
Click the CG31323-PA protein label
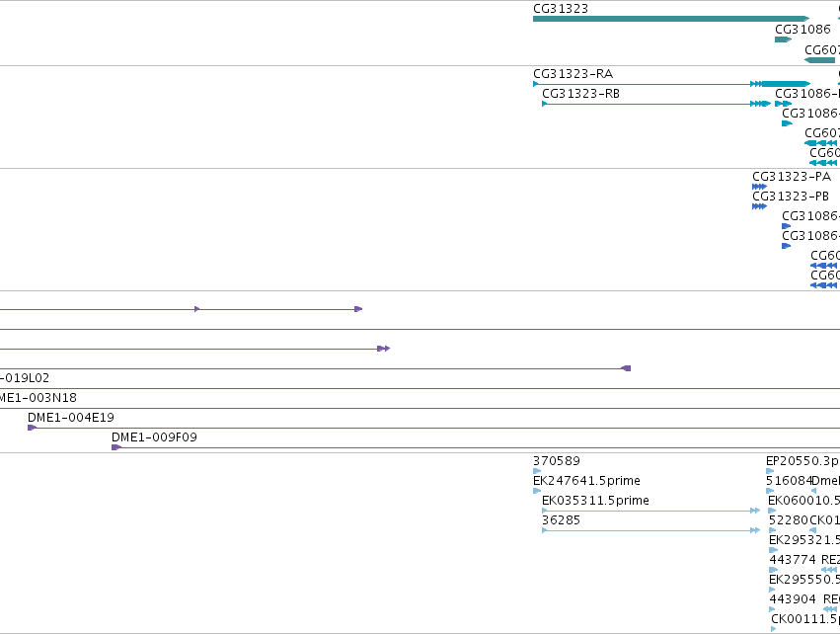point(792,177)
